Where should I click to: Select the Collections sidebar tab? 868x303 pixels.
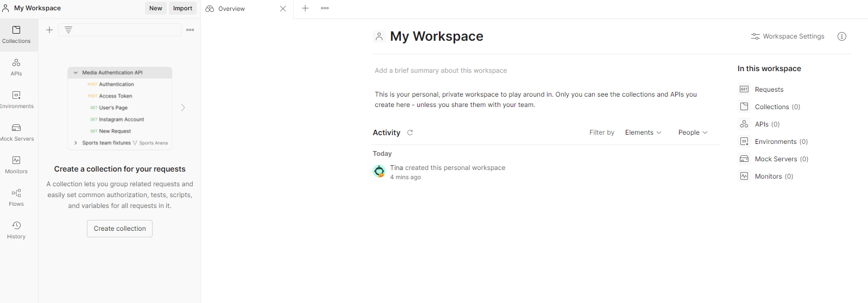click(x=16, y=35)
